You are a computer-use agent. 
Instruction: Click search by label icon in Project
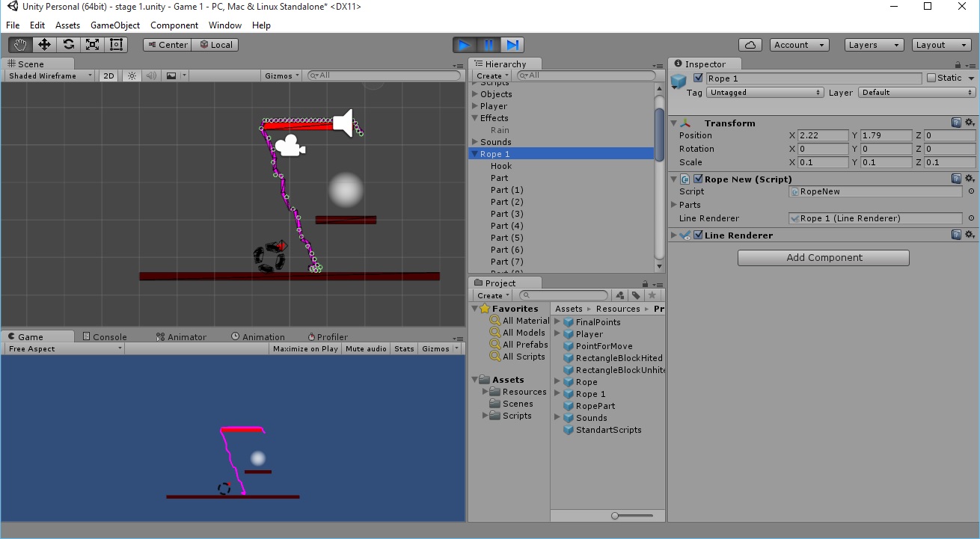coord(635,295)
